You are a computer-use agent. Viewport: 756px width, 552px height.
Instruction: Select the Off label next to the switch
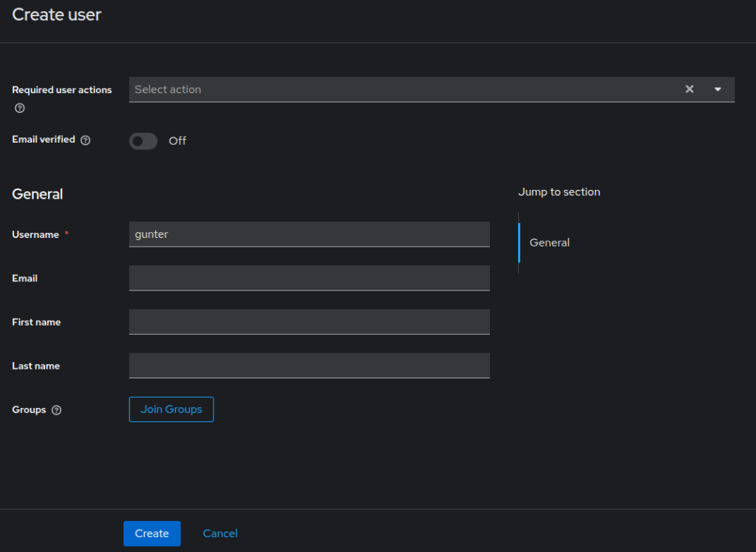(177, 141)
